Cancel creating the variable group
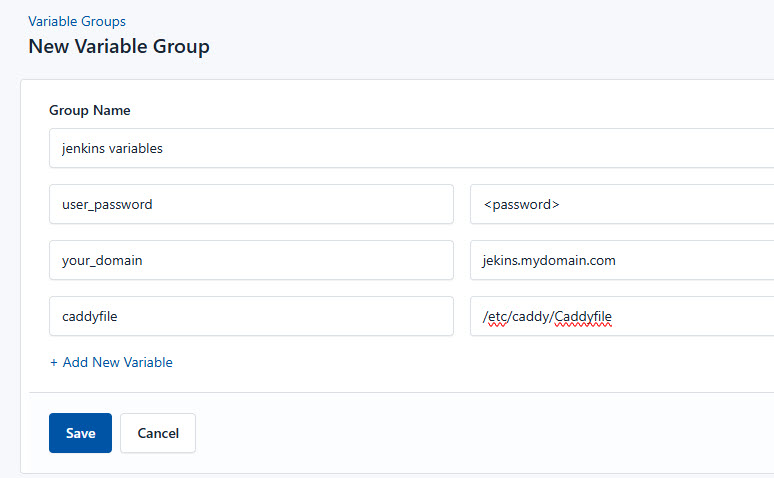774x478 pixels. (158, 433)
